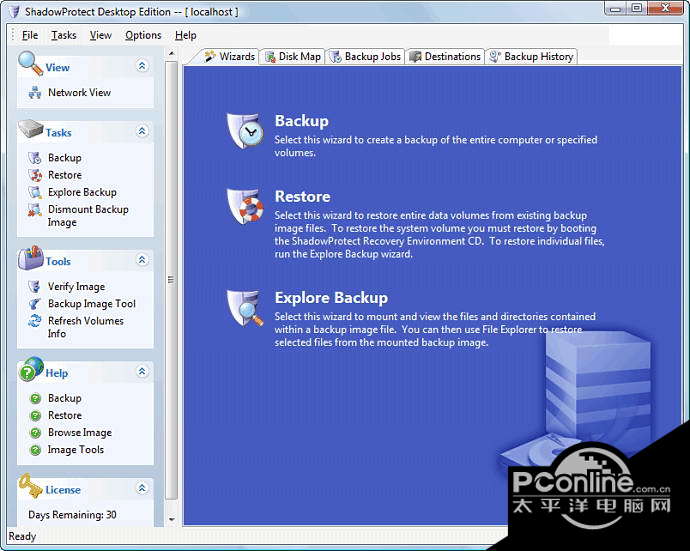Click Verify Image link
690x551 pixels.
[x=76, y=287]
